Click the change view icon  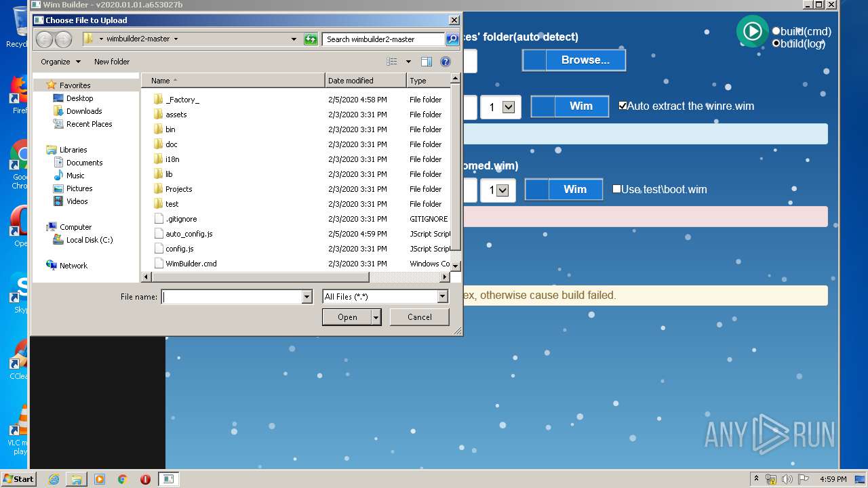point(392,62)
